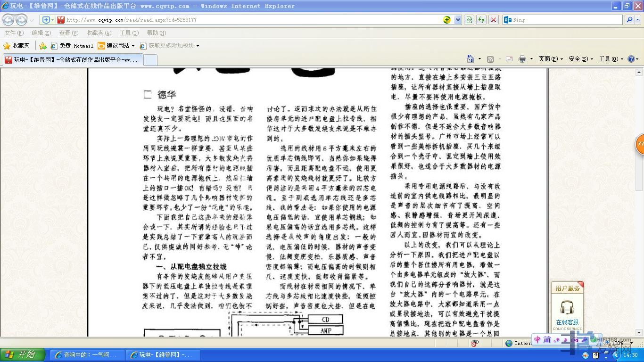Expand the 建议网站 suggested sites dropdown
644x362 pixels.
tap(133, 46)
